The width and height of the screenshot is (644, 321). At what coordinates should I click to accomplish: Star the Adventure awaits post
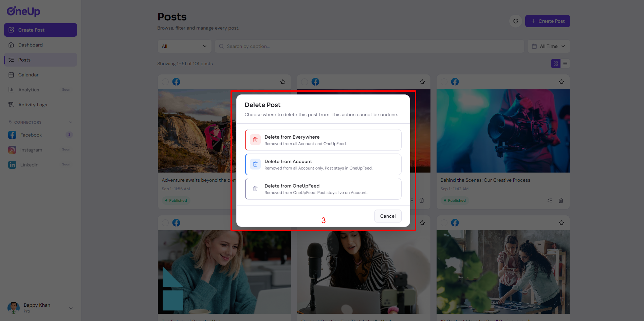tap(283, 82)
